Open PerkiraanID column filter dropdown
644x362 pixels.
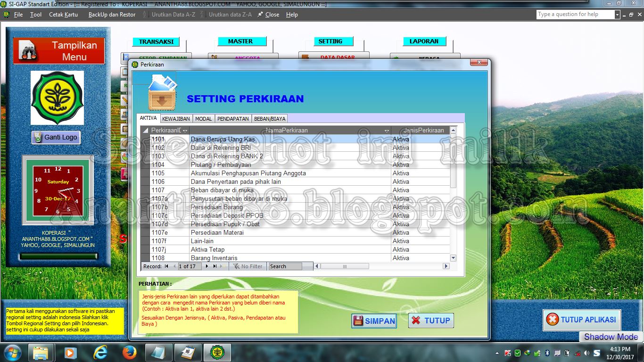pyautogui.click(x=185, y=131)
